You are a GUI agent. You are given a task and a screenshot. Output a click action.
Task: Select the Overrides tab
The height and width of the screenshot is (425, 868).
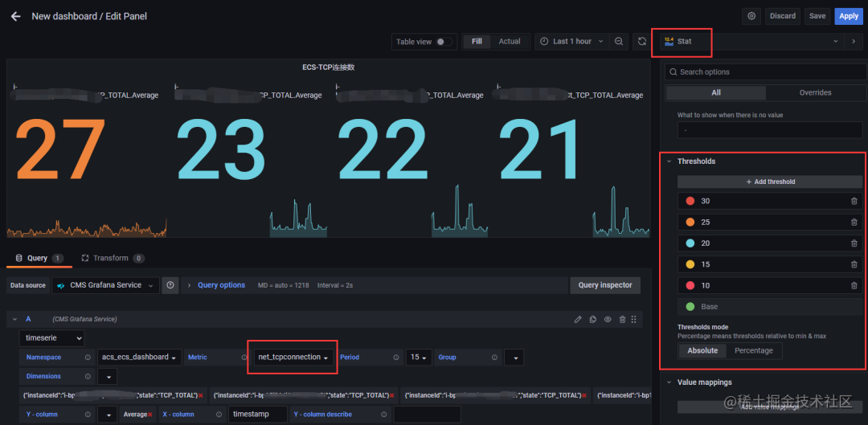(816, 93)
